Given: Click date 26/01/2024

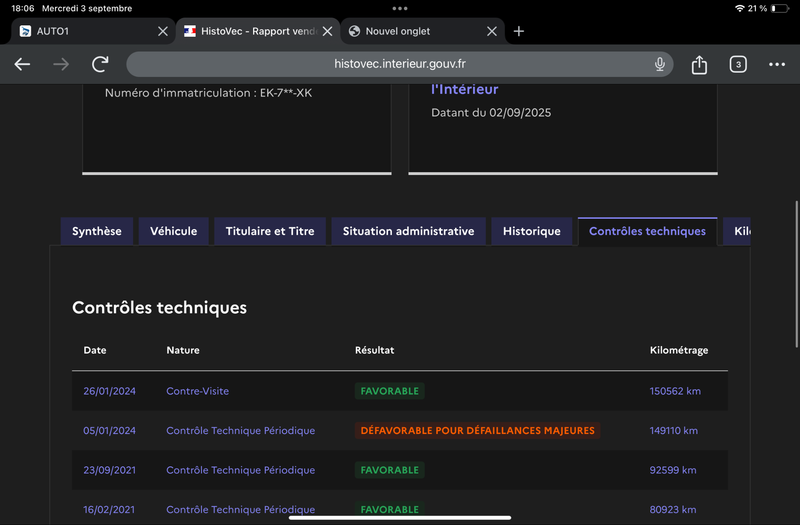Looking at the screenshot, I should [x=109, y=391].
